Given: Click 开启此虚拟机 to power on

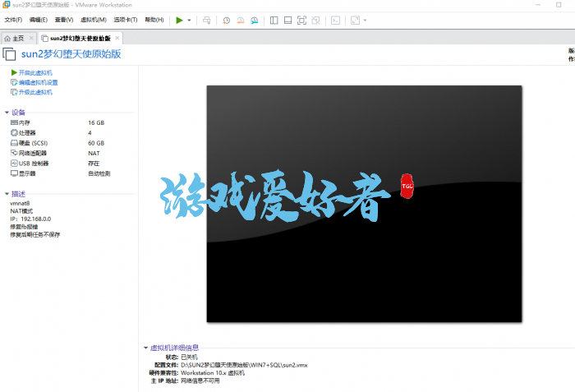Looking at the screenshot, I should click(x=35, y=72).
